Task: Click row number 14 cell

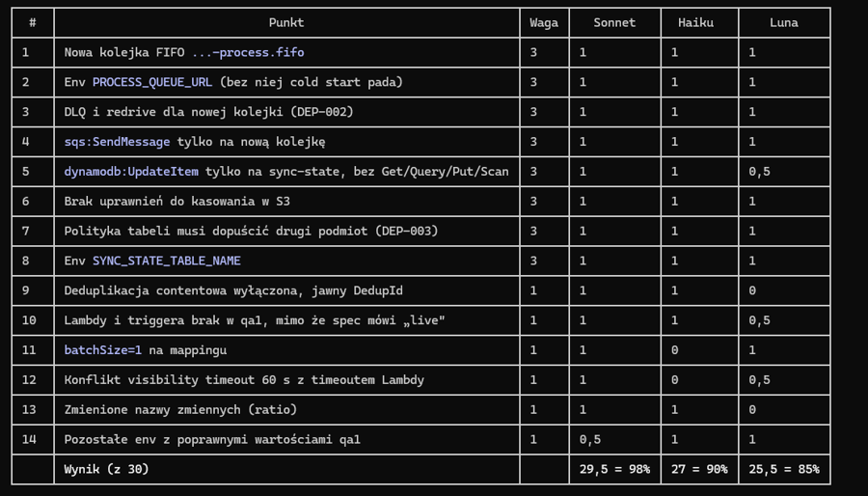Action: point(33,439)
